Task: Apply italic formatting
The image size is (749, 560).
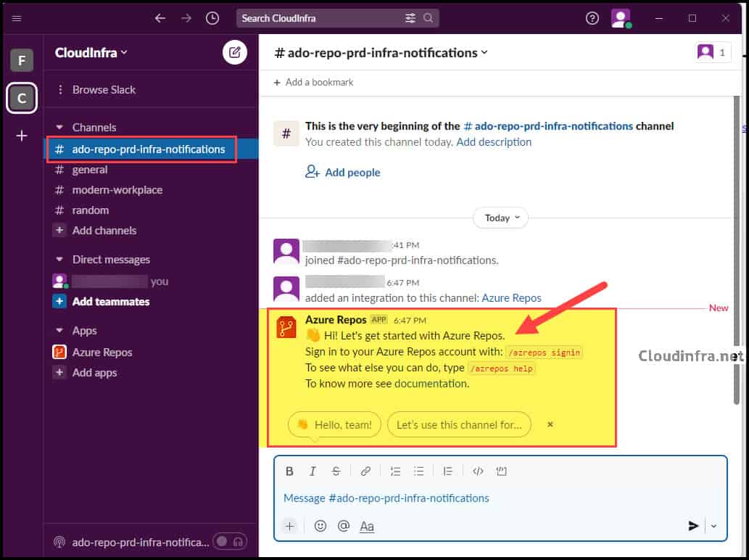Action: [313, 471]
